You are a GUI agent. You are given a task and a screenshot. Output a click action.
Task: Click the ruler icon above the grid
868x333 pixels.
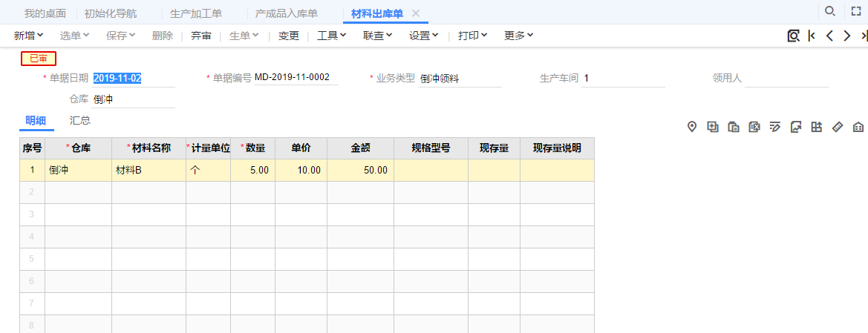[838, 127]
